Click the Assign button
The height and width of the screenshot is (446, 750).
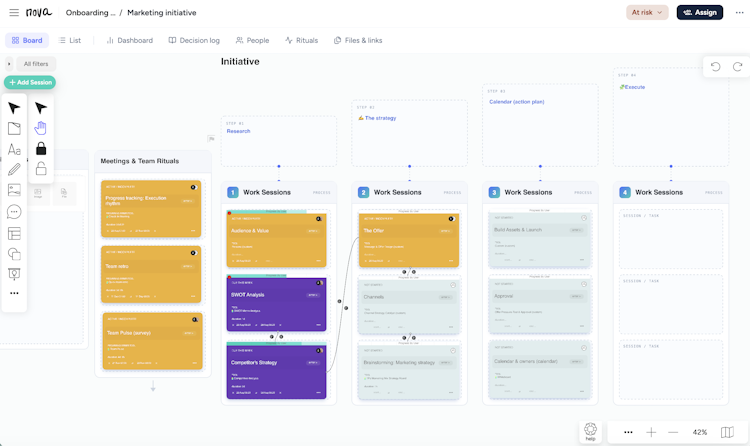700,12
